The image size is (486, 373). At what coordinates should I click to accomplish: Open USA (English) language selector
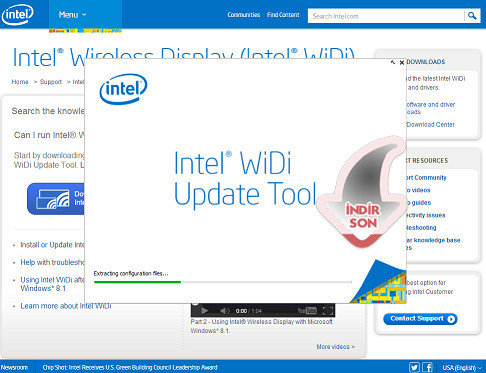click(462, 368)
